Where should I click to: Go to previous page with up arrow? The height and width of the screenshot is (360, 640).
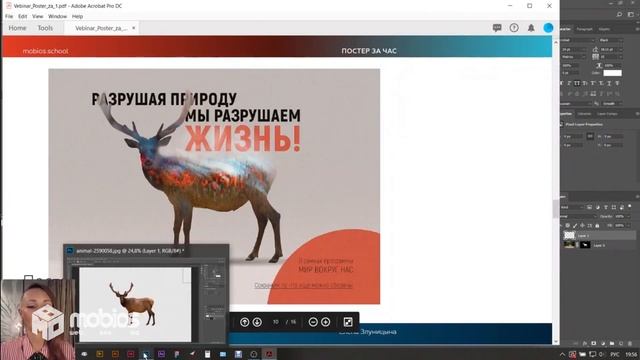pyautogui.click(x=244, y=322)
